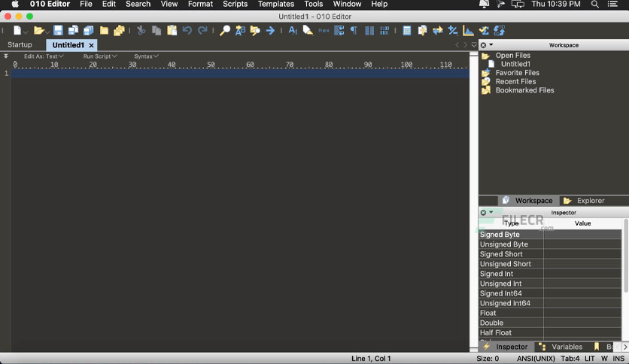Expand the editor ruler options arrow

[5, 56]
